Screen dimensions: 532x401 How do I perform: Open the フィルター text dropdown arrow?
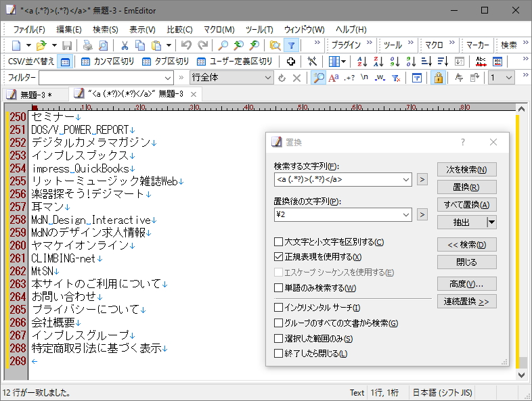168,78
